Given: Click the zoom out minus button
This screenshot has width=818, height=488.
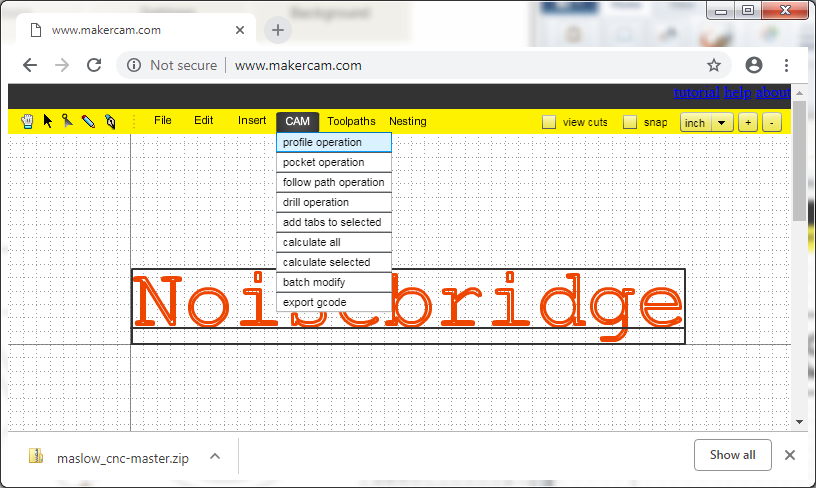Looking at the screenshot, I should click(771, 122).
